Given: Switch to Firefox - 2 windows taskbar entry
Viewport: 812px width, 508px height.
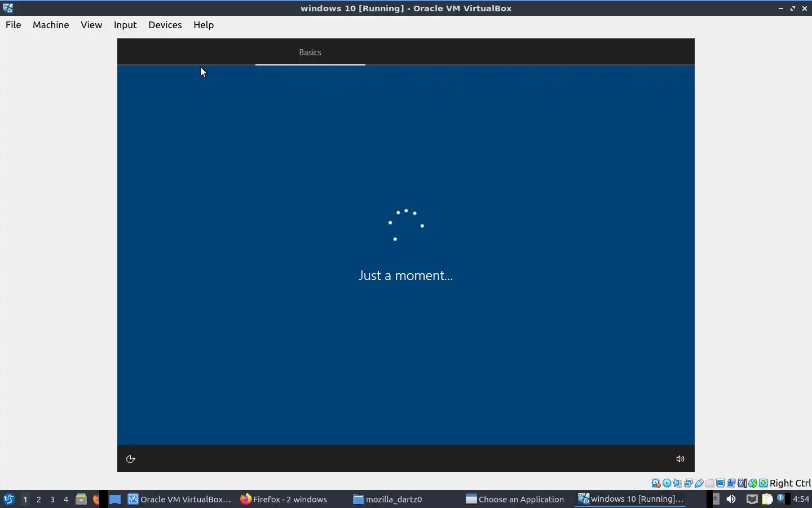Looking at the screenshot, I should [292, 499].
